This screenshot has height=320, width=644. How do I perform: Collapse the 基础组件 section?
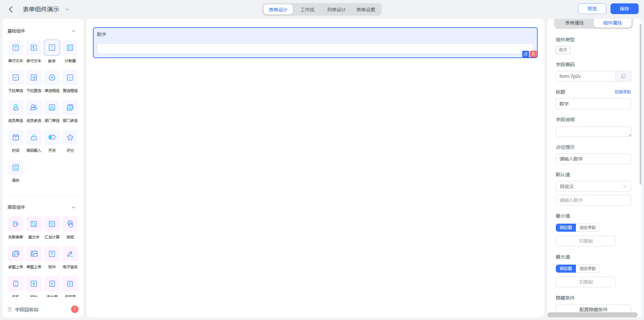(73, 31)
